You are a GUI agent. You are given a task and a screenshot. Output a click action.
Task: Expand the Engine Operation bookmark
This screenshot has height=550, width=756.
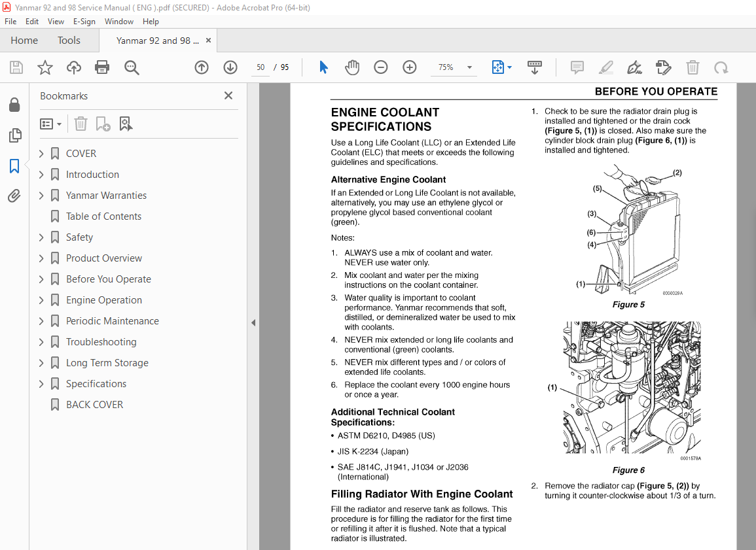point(41,300)
